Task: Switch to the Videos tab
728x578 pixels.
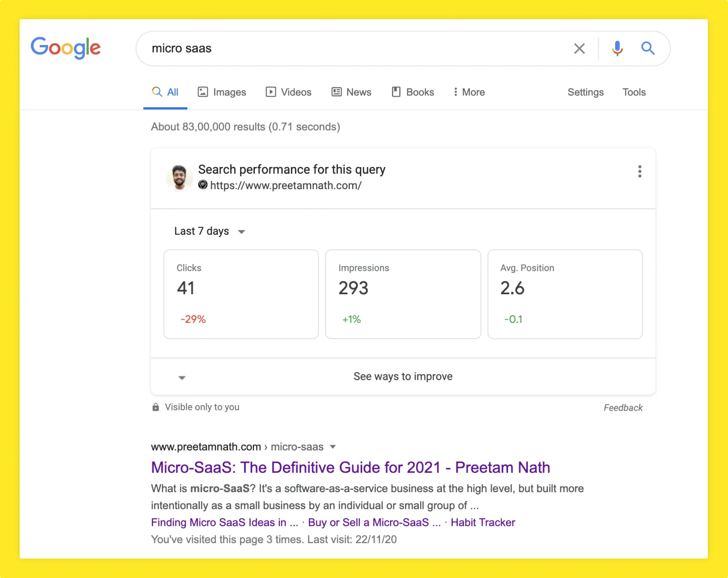Action: tap(289, 92)
